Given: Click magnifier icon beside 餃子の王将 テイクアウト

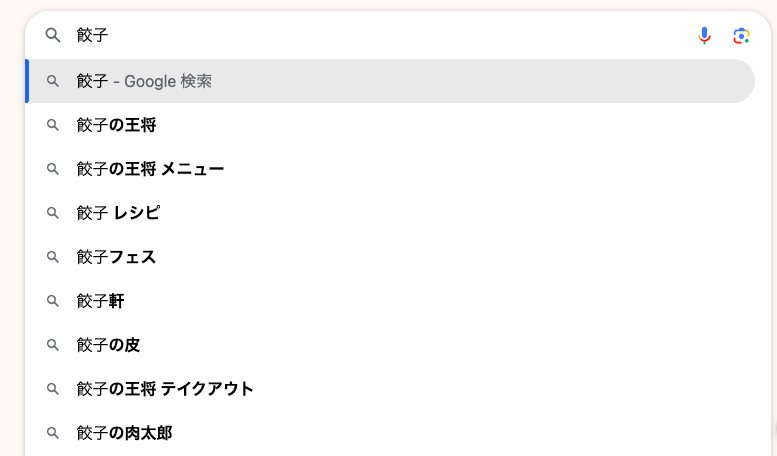Looking at the screenshot, I should 53,389.
